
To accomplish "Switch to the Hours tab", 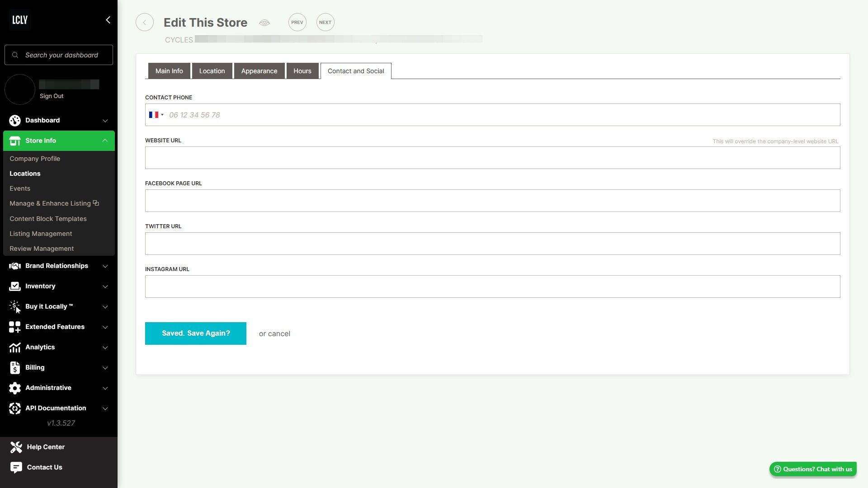I will [x=302, y=71].
